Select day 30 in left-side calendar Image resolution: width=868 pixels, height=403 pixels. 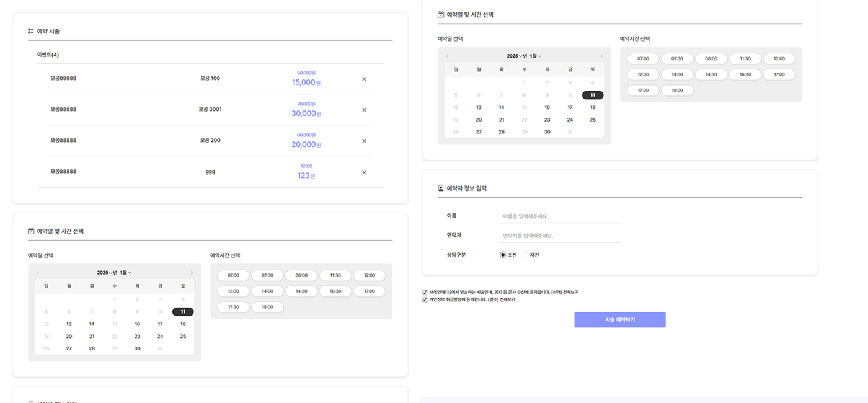[x=137, y=348]
